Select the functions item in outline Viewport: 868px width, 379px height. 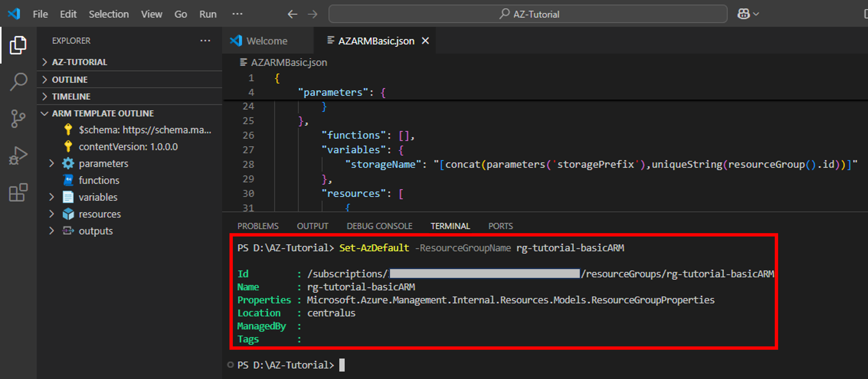(99, 180)
